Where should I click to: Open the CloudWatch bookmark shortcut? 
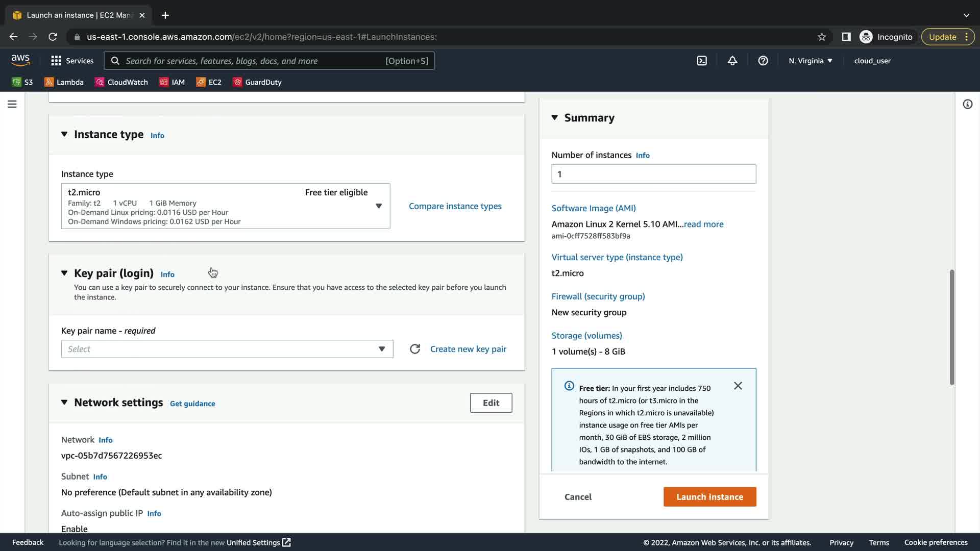click(121, 82)
